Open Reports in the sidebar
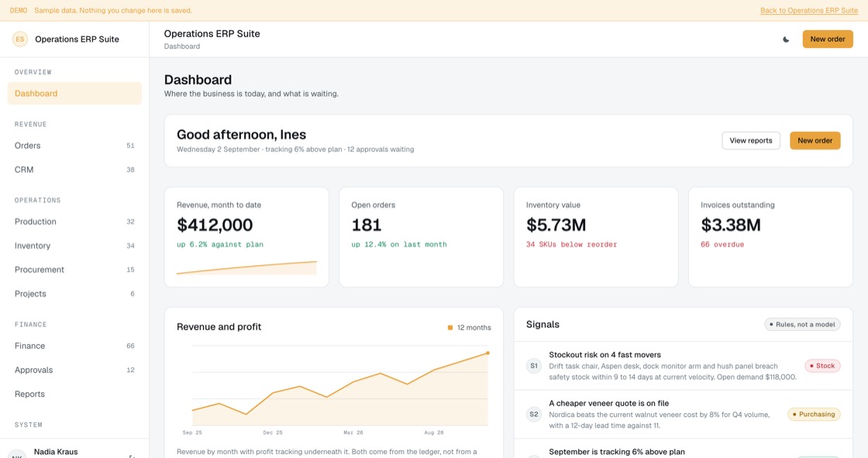This screenshot has width=868, height=458. [74, 394]
